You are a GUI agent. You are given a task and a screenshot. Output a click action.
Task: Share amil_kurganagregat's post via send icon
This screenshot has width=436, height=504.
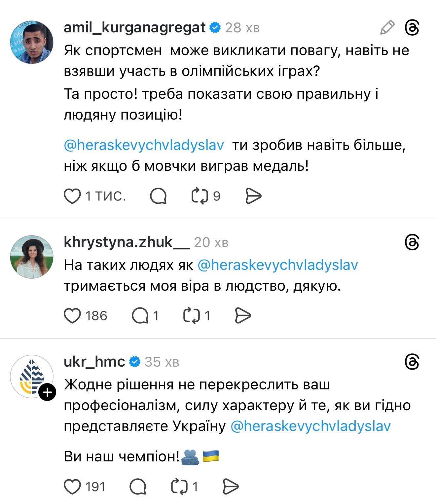coord(254,196)
